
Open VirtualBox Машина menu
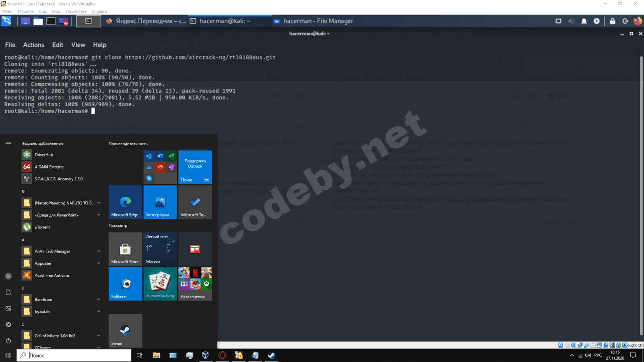point(26,11)
